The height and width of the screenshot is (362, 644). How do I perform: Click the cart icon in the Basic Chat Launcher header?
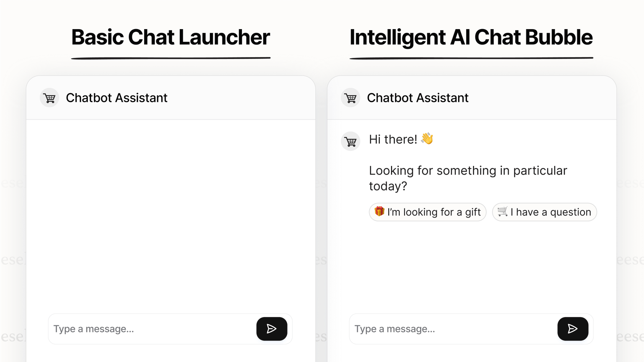click(49, 98)
